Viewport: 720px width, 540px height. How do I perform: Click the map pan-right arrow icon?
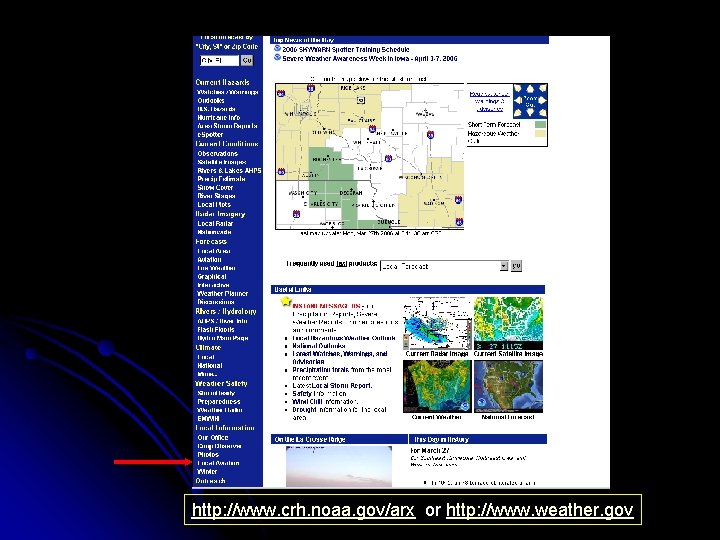pyautogui.click(x=542, y=100)
